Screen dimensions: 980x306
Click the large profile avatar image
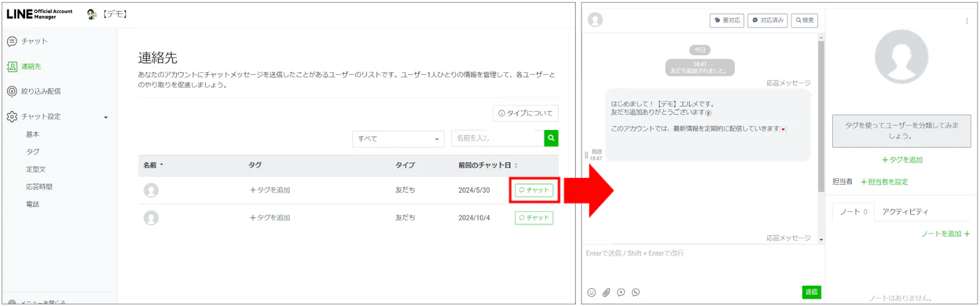tap(902, 56)
